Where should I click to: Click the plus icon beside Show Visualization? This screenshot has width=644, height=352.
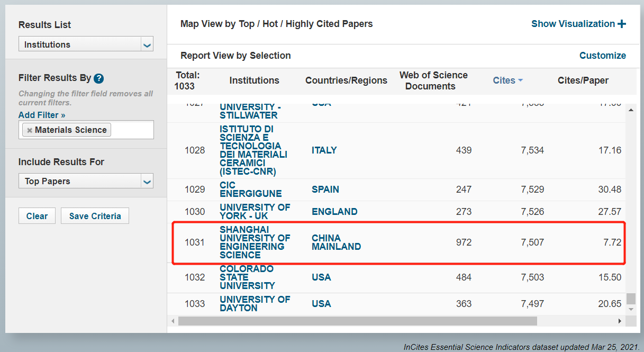click(x=622, y=24)
